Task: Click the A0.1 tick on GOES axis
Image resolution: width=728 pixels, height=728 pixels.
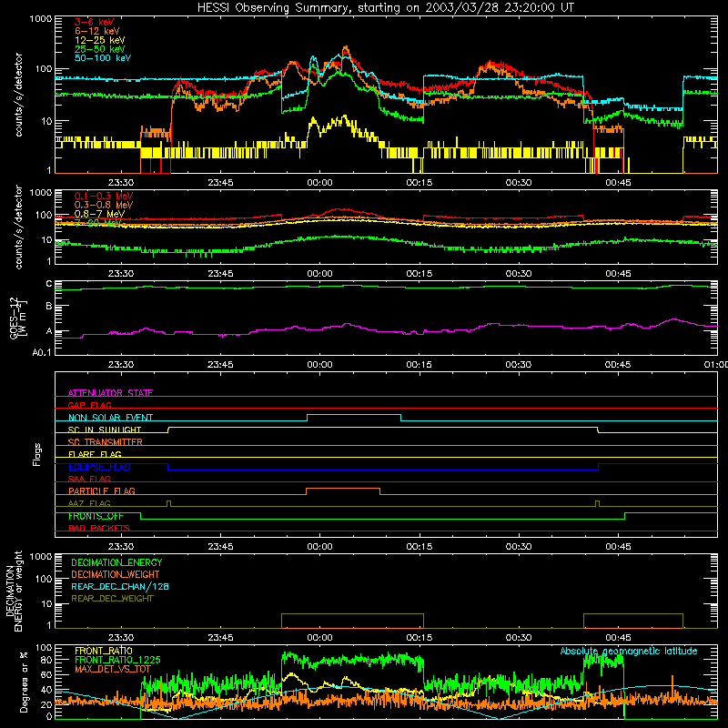Action: coord(42,352)
